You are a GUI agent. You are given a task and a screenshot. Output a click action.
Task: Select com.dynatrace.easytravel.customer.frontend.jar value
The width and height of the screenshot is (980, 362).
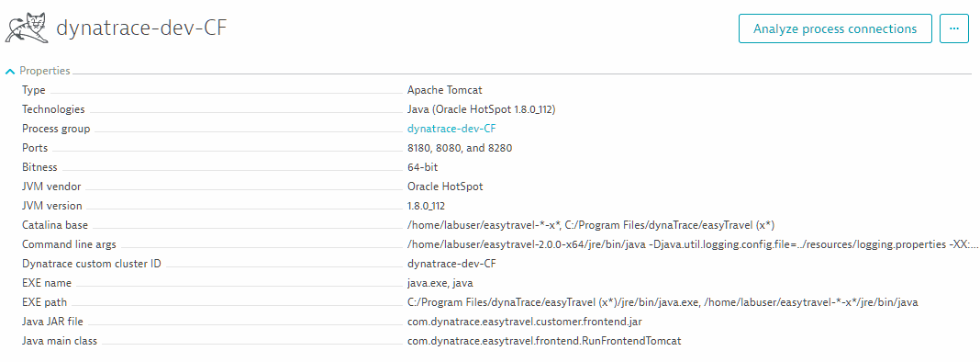[524, 322]
